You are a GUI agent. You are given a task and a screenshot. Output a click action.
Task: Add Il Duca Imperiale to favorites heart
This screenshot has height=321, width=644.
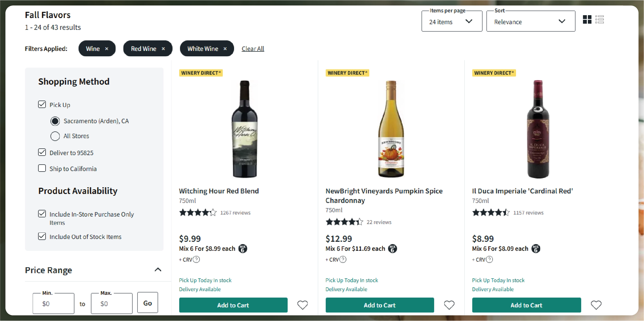[596, 305]
